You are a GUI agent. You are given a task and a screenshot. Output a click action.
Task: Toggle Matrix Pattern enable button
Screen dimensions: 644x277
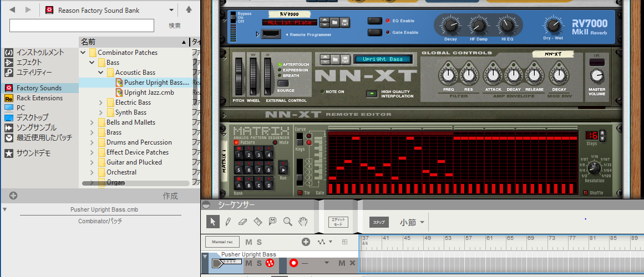point(236,142)
